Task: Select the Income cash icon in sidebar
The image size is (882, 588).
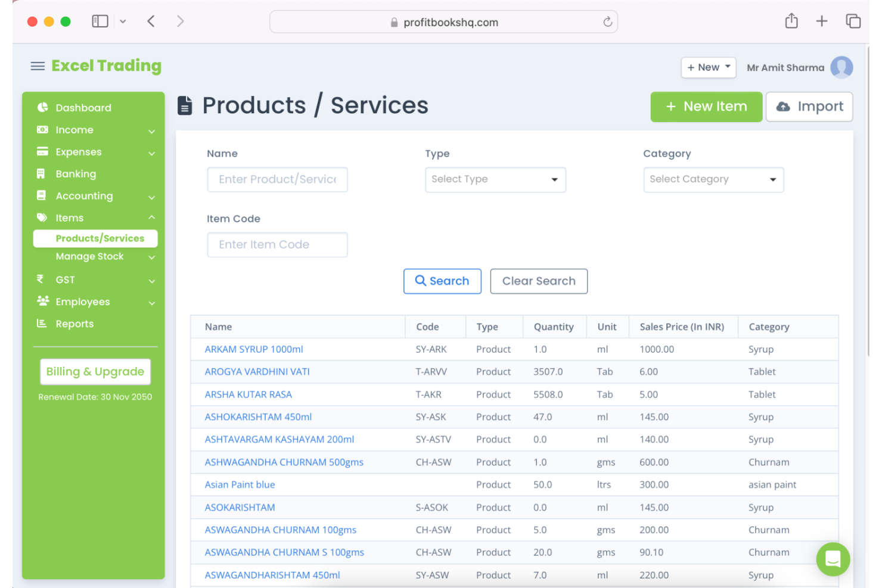Action: 42,129
